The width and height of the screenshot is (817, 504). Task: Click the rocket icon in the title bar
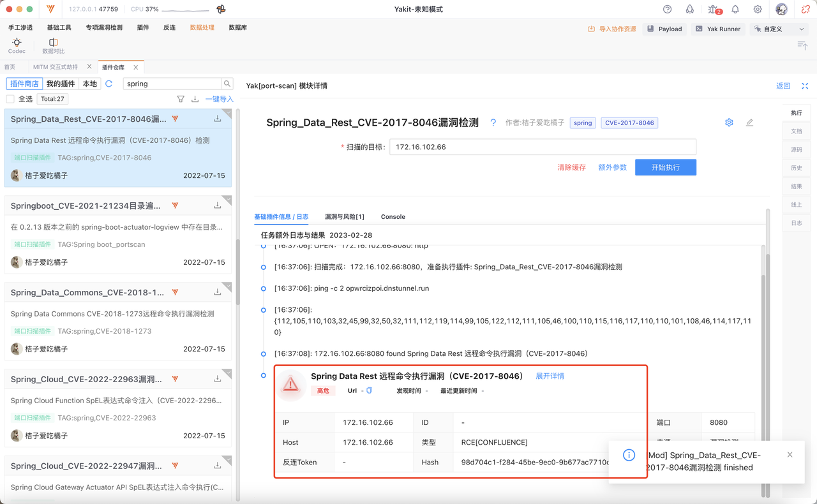pyautogui.click(x=689, y=10)
